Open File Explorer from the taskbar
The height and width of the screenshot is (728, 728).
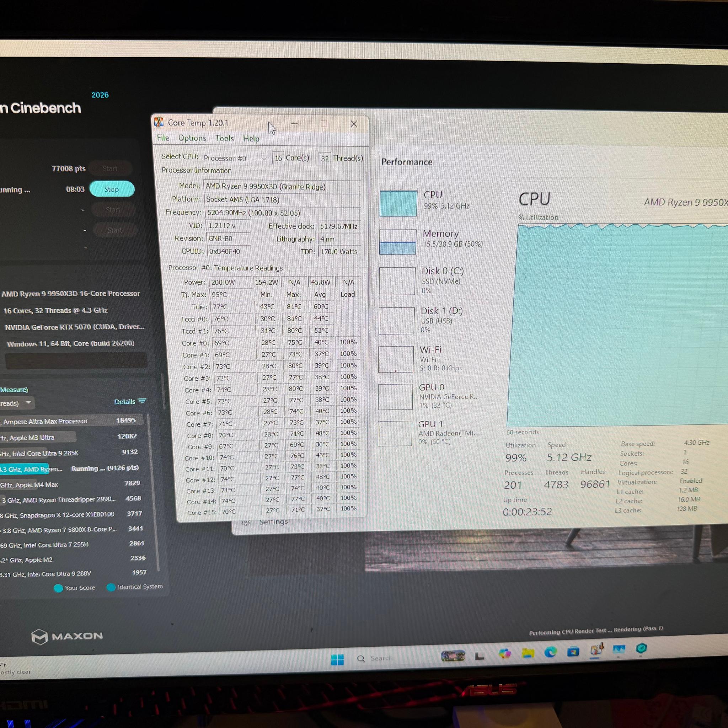pyautogui.click(x=528, y=653)
